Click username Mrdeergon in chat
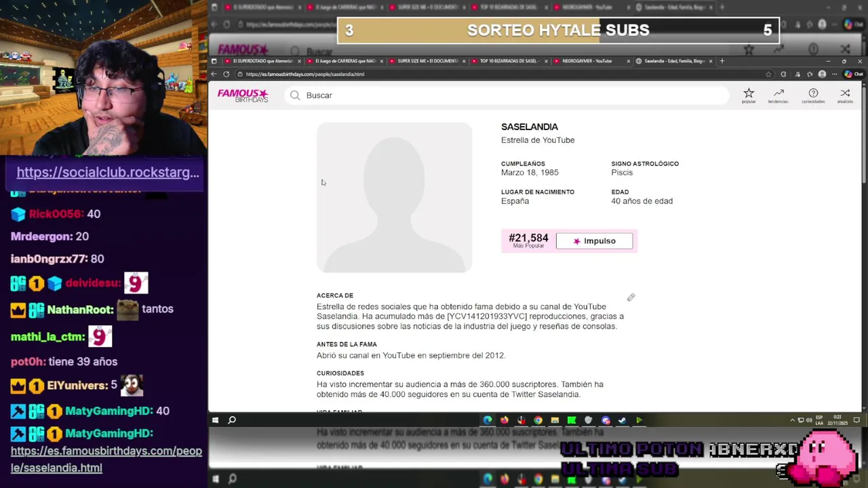 (41, 236)
